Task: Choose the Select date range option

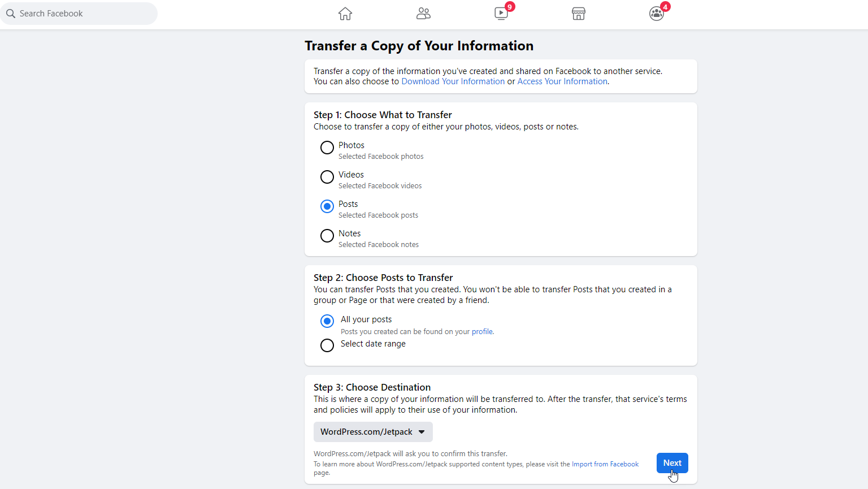Action: pos(327,345)
